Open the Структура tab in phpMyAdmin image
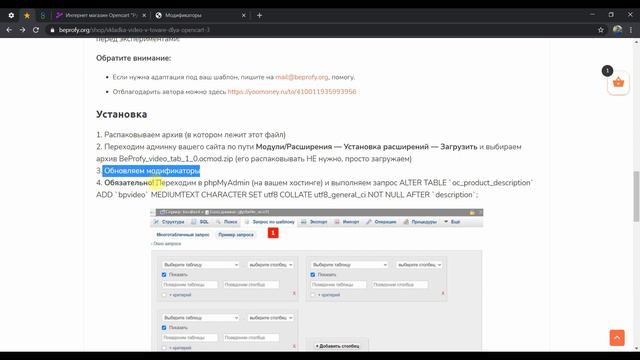 coord(169,222)
